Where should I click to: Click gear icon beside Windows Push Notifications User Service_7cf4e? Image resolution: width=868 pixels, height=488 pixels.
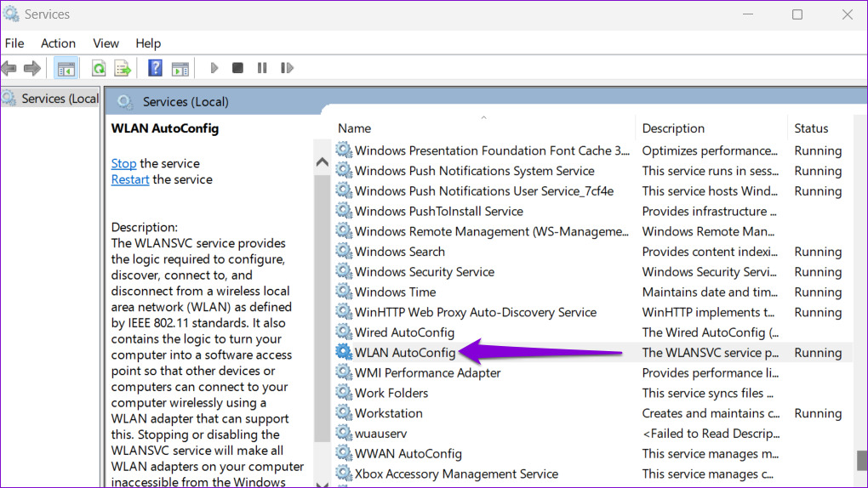click(x=344, y=190)
